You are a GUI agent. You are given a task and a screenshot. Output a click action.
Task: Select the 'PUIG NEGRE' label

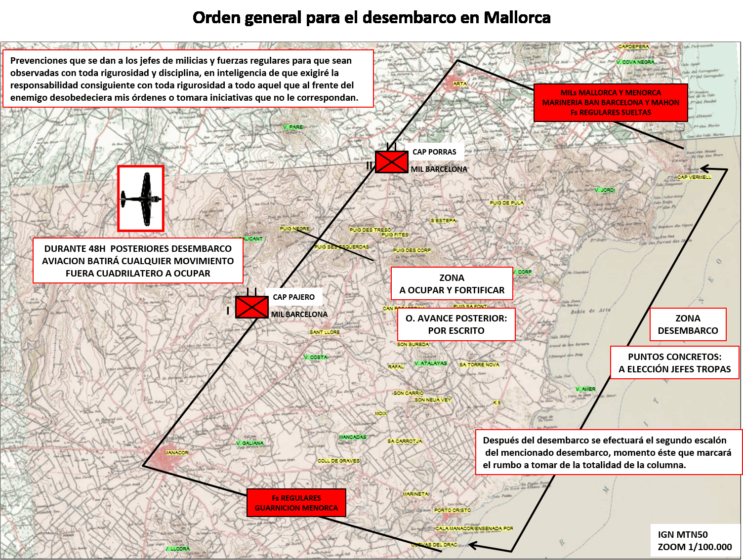tap(294, 229)
